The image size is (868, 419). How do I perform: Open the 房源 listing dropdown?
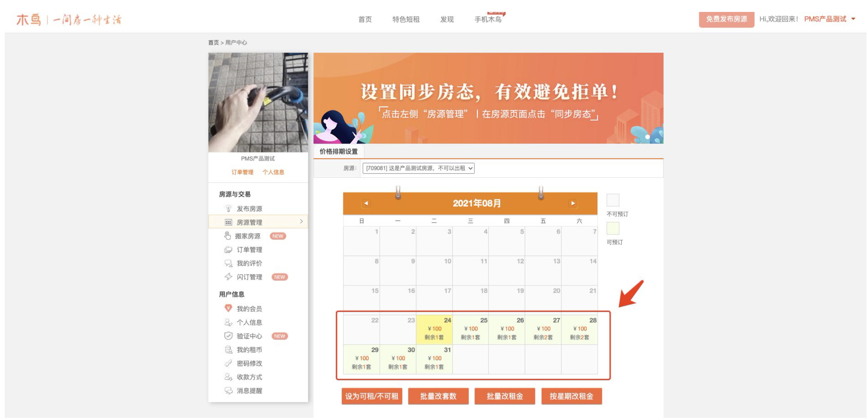click(418, 168)
